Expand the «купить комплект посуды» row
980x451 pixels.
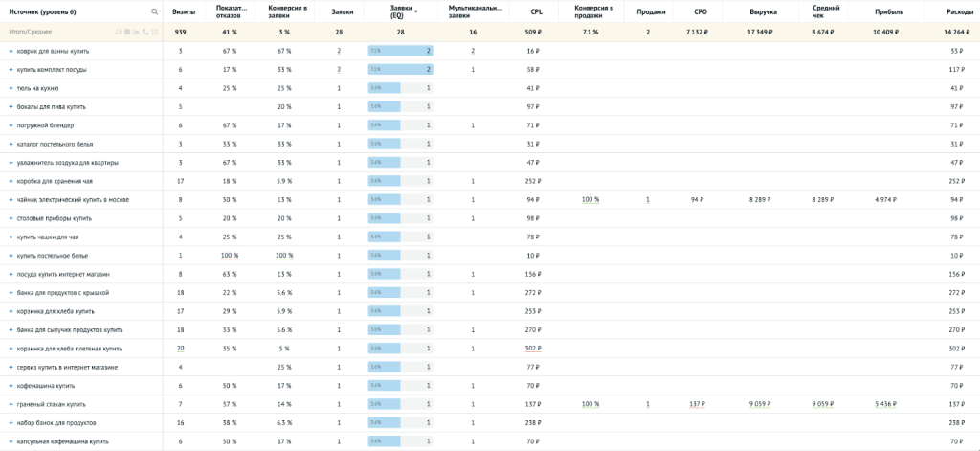[x=11, y=69]
